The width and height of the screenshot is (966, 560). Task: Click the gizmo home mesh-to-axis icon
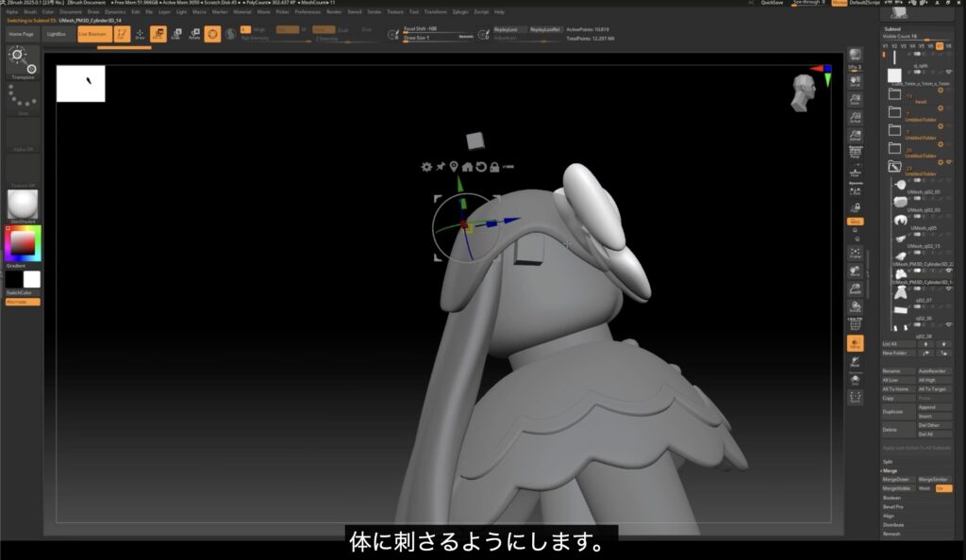click(467, 167)
